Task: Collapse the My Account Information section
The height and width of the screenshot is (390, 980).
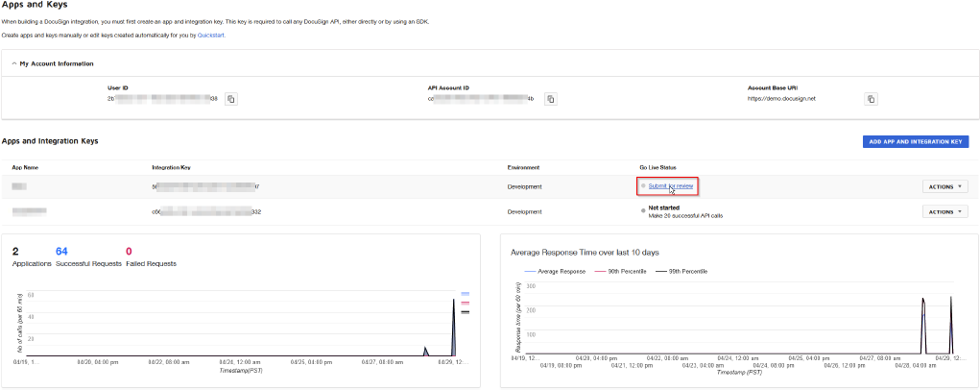Action: 13,63
